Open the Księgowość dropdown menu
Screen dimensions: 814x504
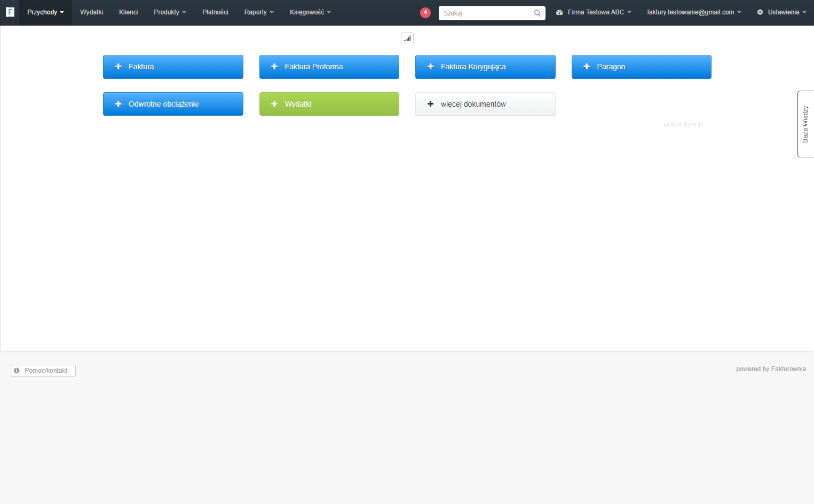tap(310, 12)
